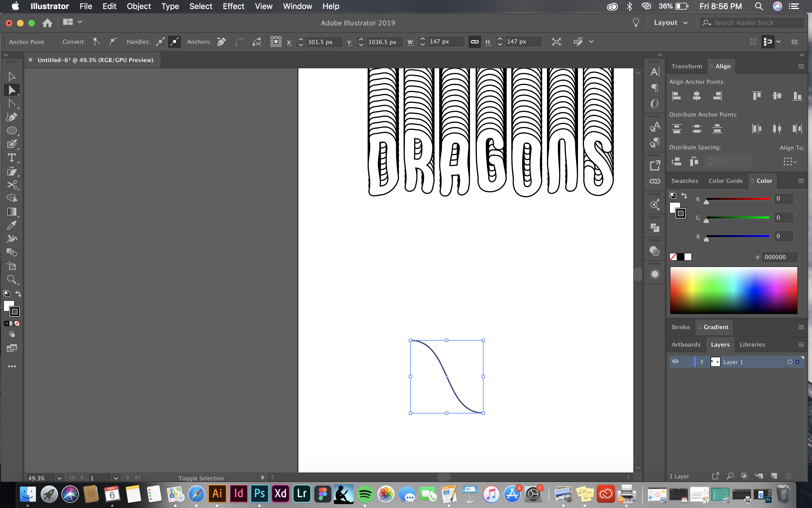This screenshot has width=812, height=508.
Task: Open Character panel icon in dock
Action: click(655, 72)
